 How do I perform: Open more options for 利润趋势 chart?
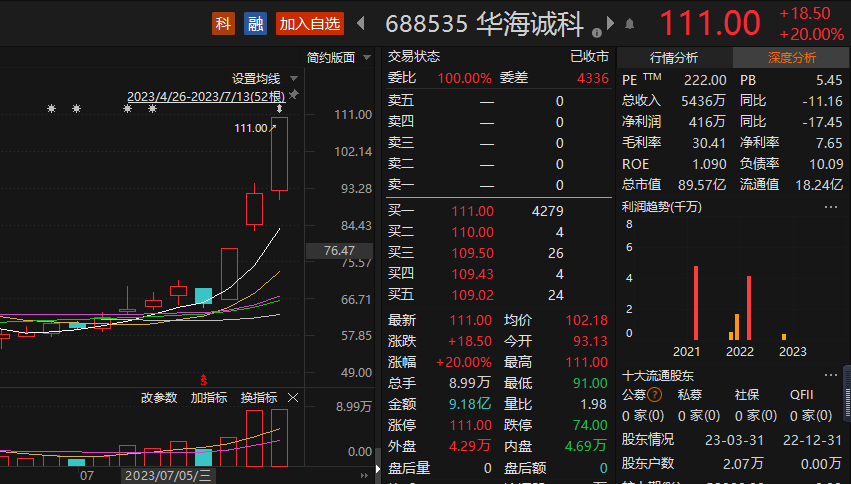tap(831, 207)
